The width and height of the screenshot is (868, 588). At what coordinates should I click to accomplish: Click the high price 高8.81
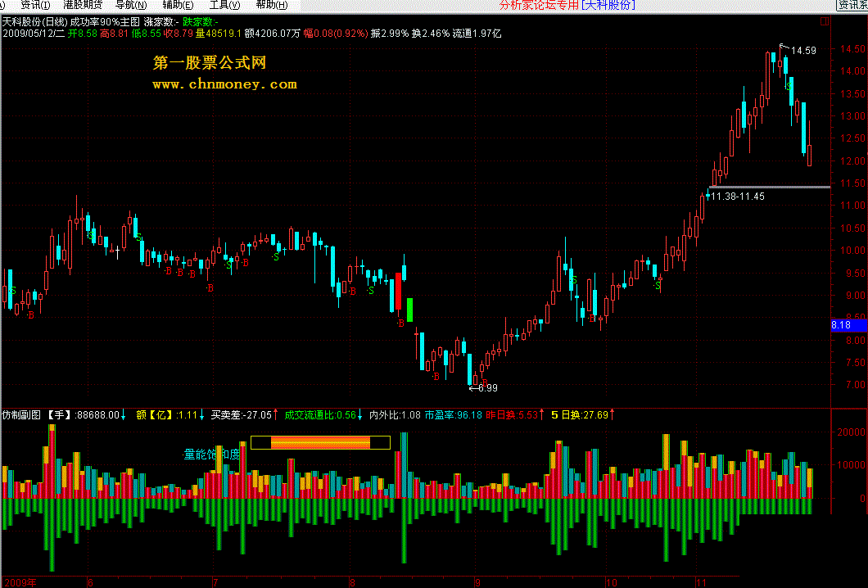tap(114, 34)
